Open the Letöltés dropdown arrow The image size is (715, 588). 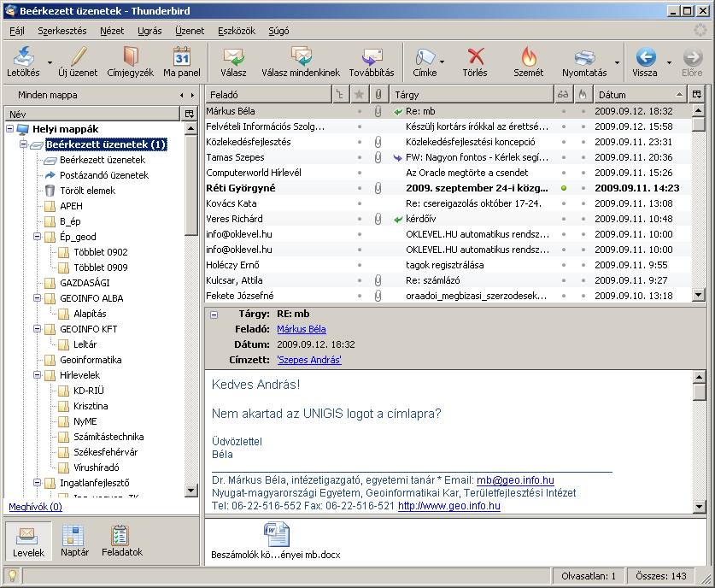click(x=50, y=62)
